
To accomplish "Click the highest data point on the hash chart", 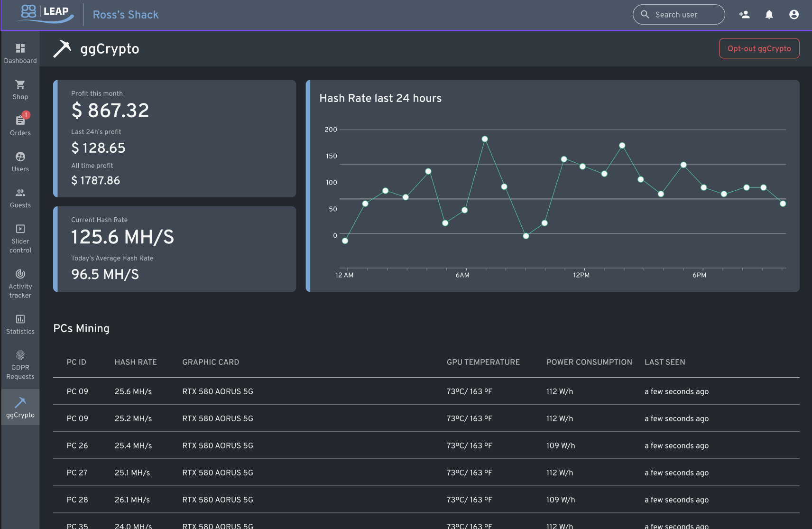I will coord(484,139).
